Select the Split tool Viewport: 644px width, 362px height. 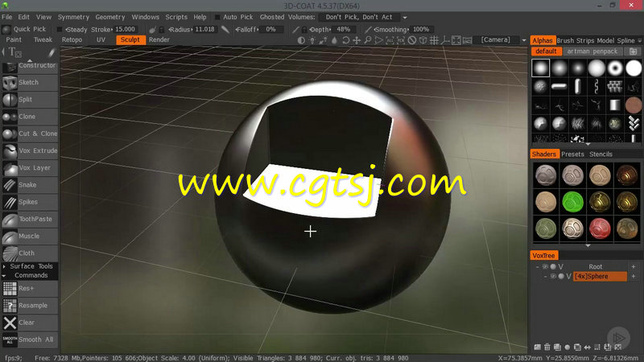(30, 100)
